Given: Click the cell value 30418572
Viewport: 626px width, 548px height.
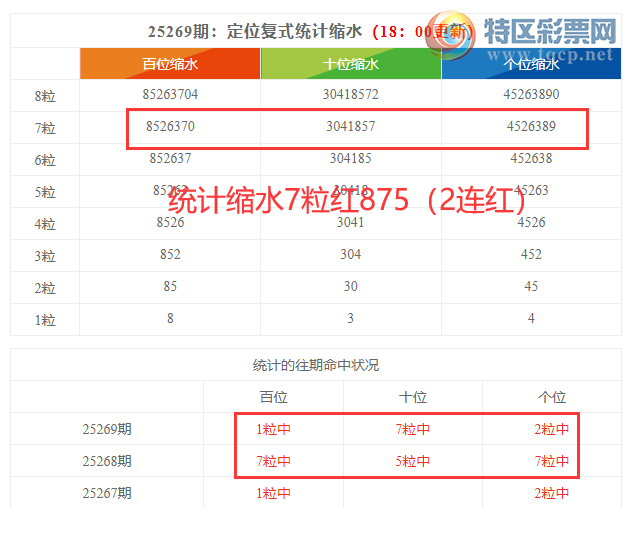Looking at the screenshot, I should (351, 94).
